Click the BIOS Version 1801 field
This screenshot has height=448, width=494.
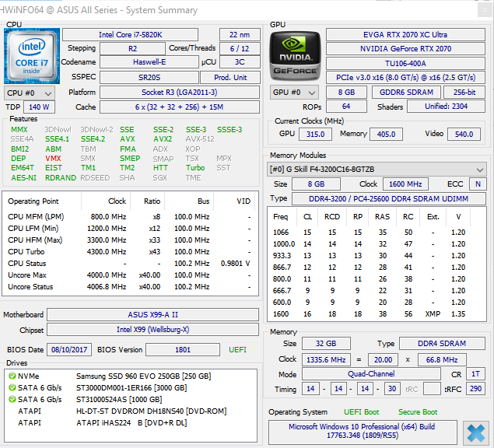(183, 350)
